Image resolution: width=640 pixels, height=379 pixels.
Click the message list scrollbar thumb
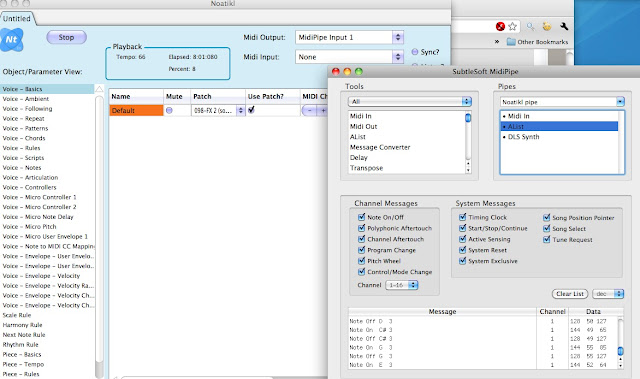(x=621, y=351)
